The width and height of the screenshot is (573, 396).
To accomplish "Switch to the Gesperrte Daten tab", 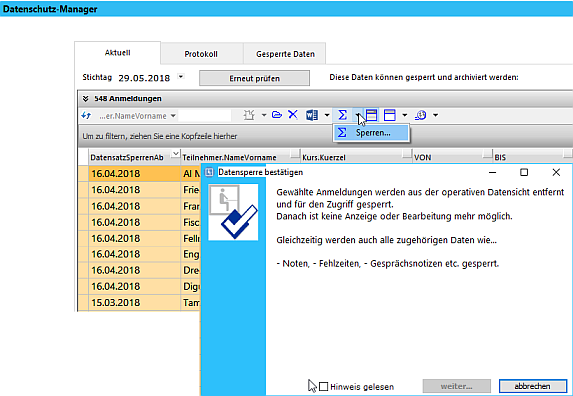I will 285,54.
